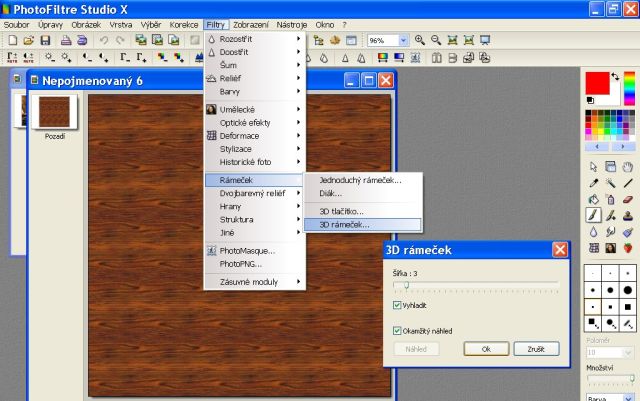The height and width of the screenshot is (401, 640).
Task: Click the Zoom out magnifier icon
Action: [x=436, y=40]
